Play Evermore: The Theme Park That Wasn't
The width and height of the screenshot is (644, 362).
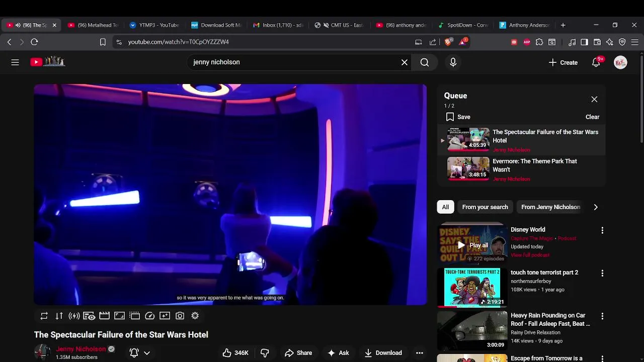[521, 169]
